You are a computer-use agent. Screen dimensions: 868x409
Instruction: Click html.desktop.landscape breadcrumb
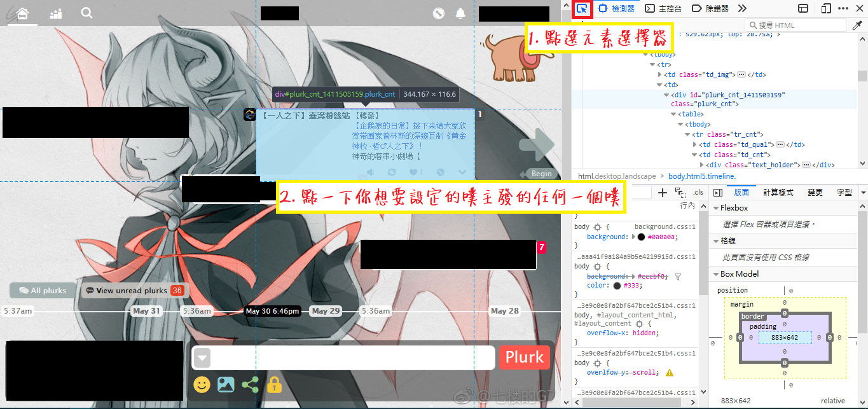point(617,176)
